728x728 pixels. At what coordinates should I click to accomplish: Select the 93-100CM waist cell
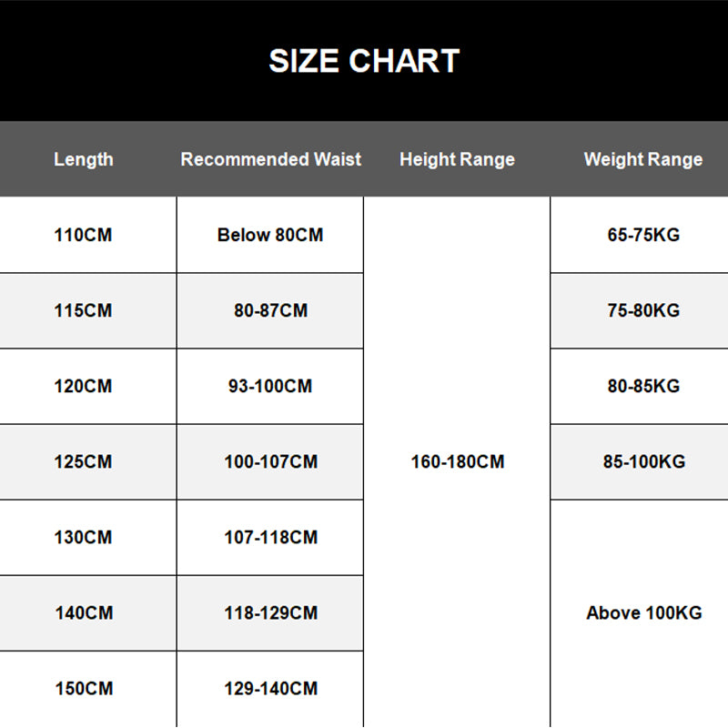[x=270, y=386]
